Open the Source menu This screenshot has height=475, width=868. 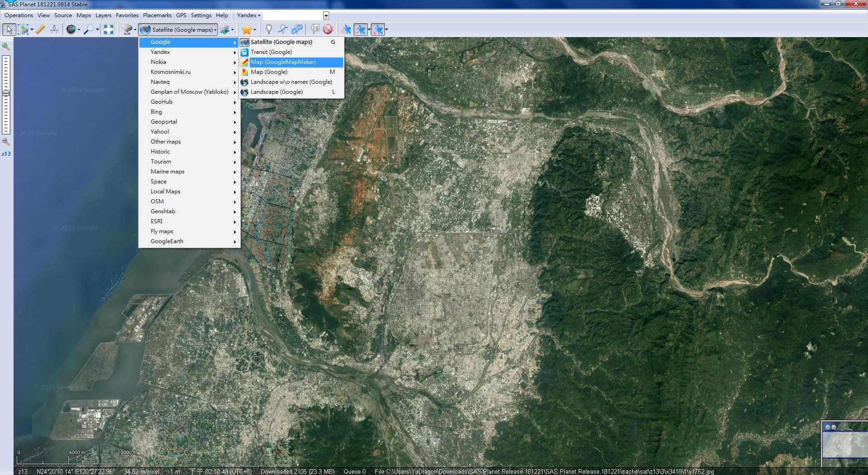[x=63, y=15]
